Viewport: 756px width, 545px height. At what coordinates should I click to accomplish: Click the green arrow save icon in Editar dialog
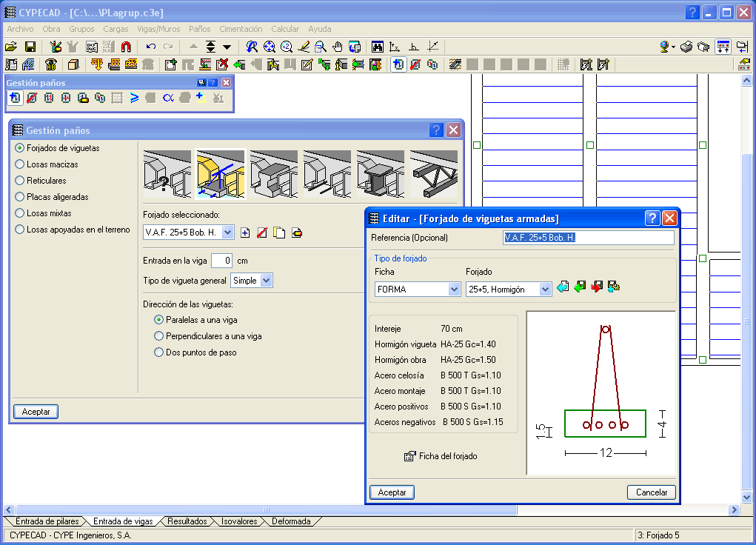(x=580, y=287)
